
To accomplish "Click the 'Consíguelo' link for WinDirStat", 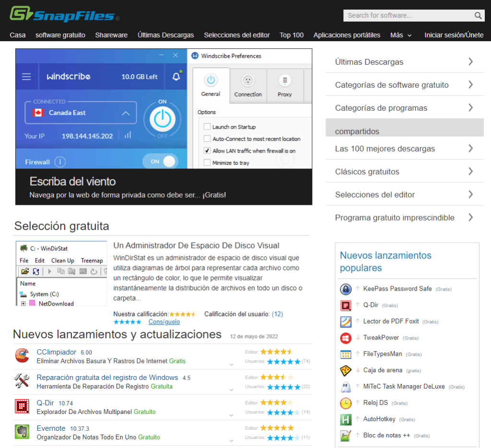I will point(164,321).
